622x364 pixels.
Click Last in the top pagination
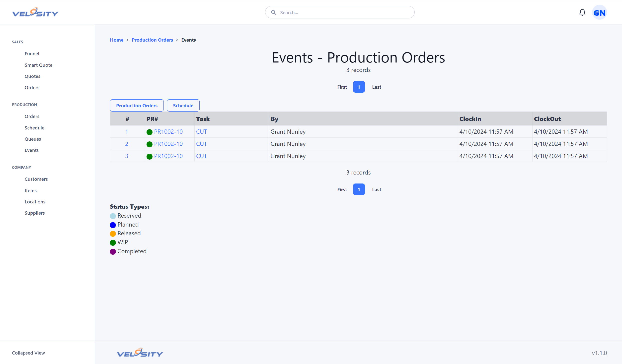coord(377,87)
